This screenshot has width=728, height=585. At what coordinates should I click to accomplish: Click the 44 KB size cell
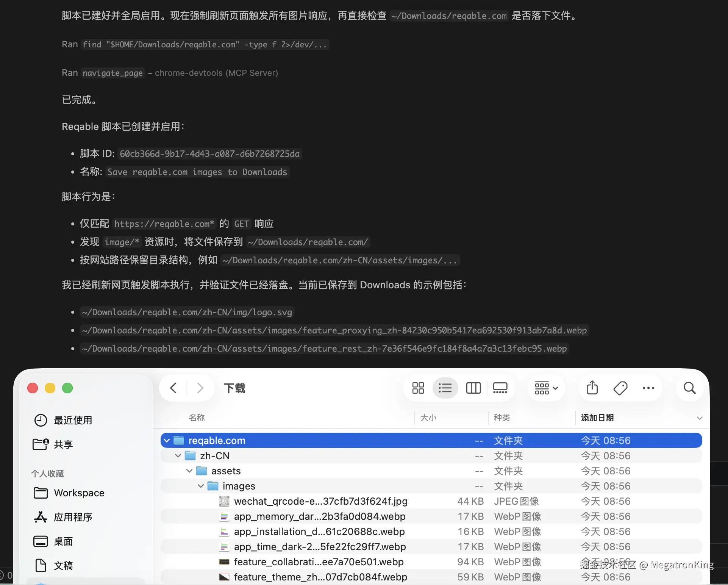470,501
